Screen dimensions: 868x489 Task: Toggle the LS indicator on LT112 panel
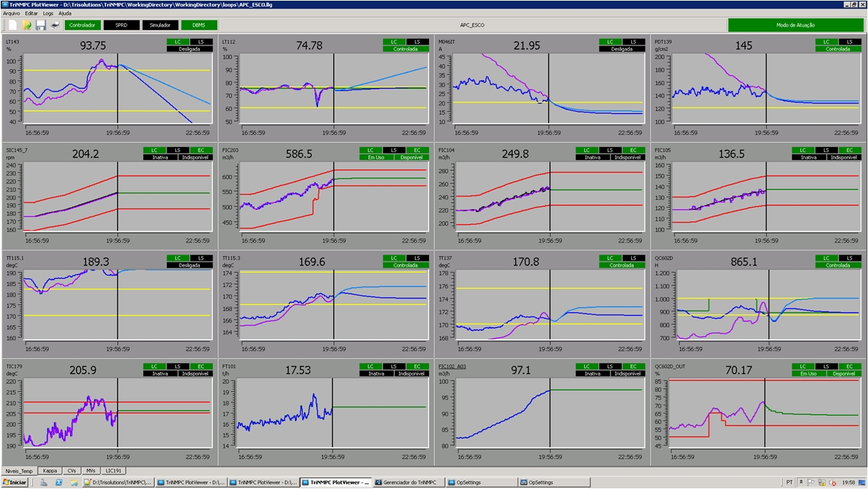(x=417, y=42)
